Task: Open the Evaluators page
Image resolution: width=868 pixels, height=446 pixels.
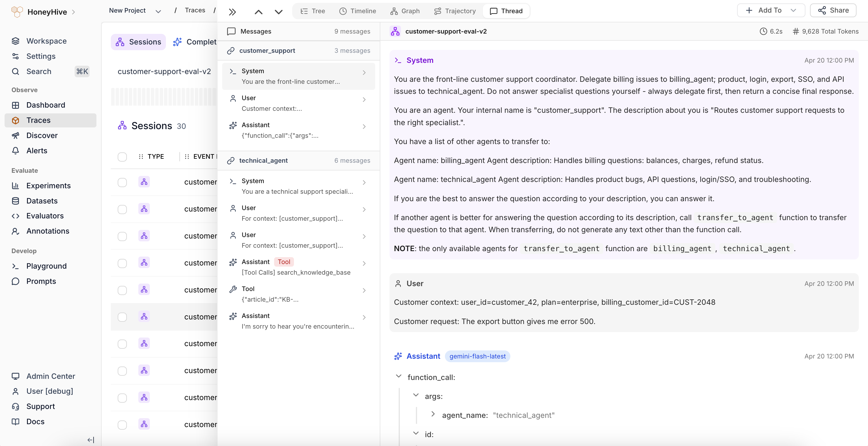Action: (45, 216)
